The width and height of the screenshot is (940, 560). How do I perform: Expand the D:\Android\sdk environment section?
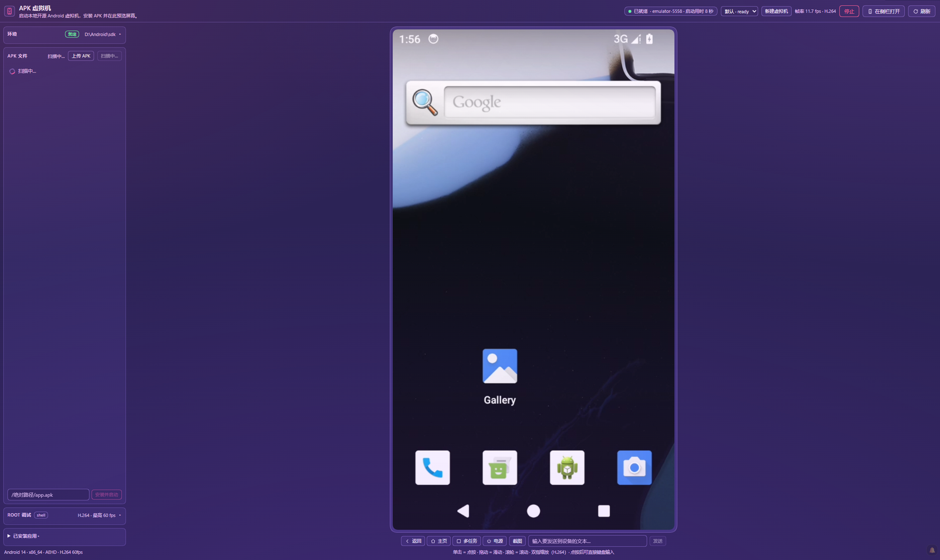point(103,34)
